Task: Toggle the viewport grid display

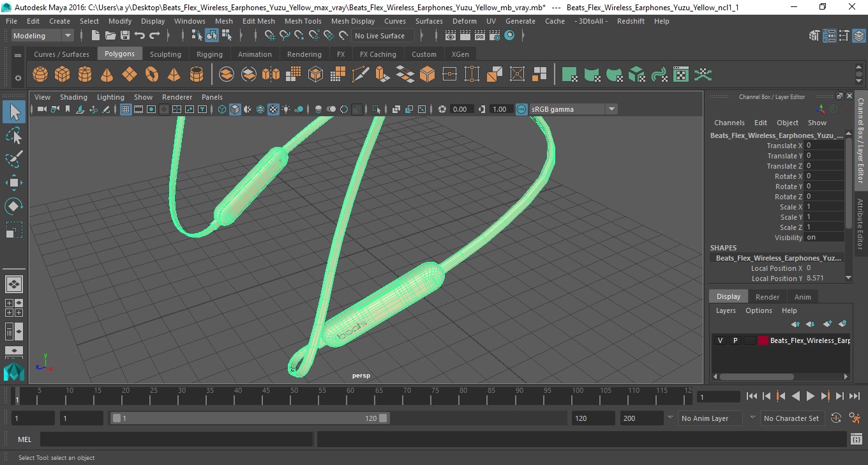Action: (x=126, y=109)
